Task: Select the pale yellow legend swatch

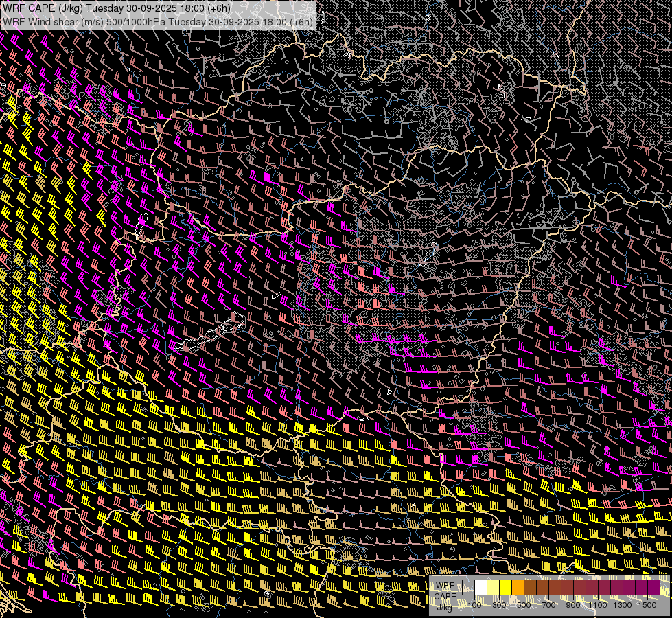Action: (494, 588)
